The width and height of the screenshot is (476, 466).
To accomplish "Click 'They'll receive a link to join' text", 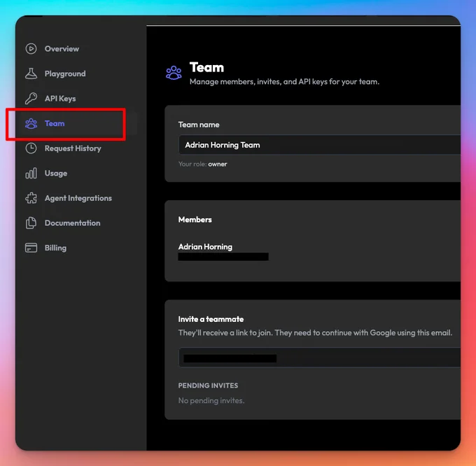I will (315, 333).
